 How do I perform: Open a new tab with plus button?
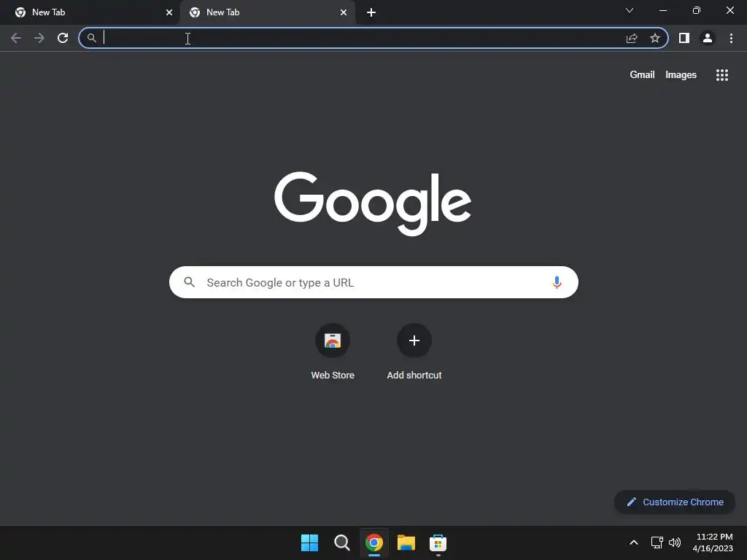click(x=371, y=12)
